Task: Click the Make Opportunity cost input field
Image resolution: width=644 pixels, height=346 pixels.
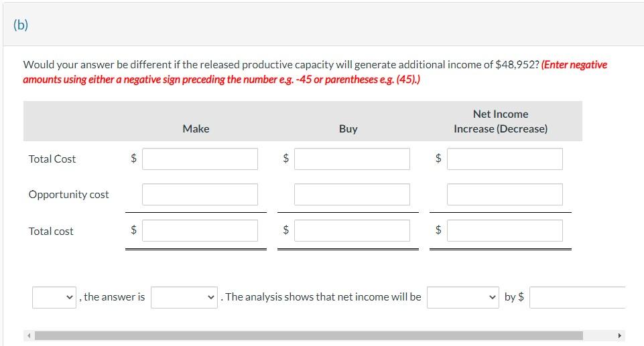Action: coord(200,194)
